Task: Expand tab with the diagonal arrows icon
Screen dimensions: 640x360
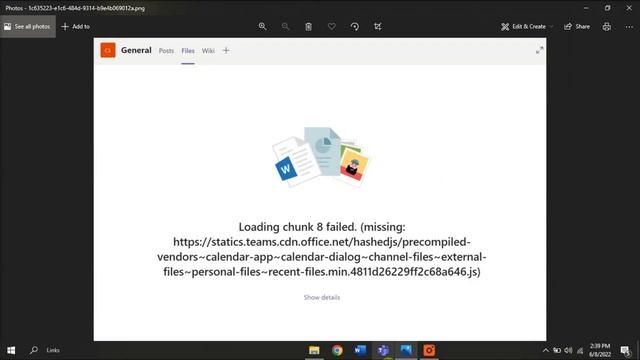Action: 540,50
